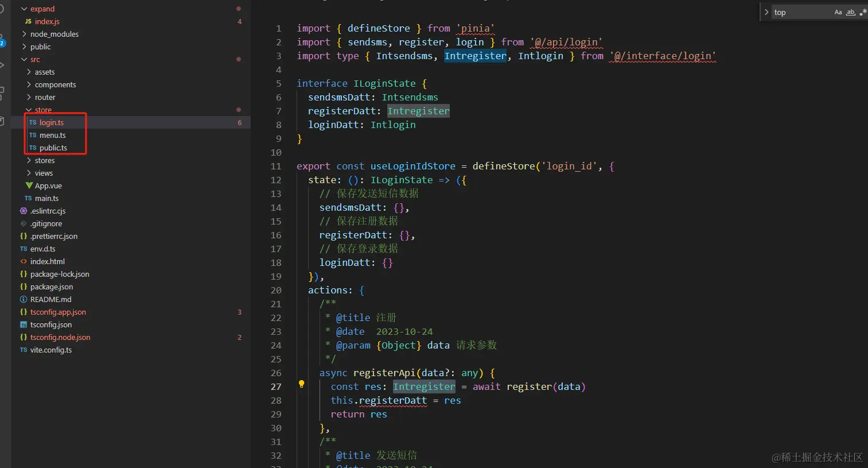Click the TS icon beside vite.config.ts
The width and height of the screenshot is (868, 468).
click(24, 350)
